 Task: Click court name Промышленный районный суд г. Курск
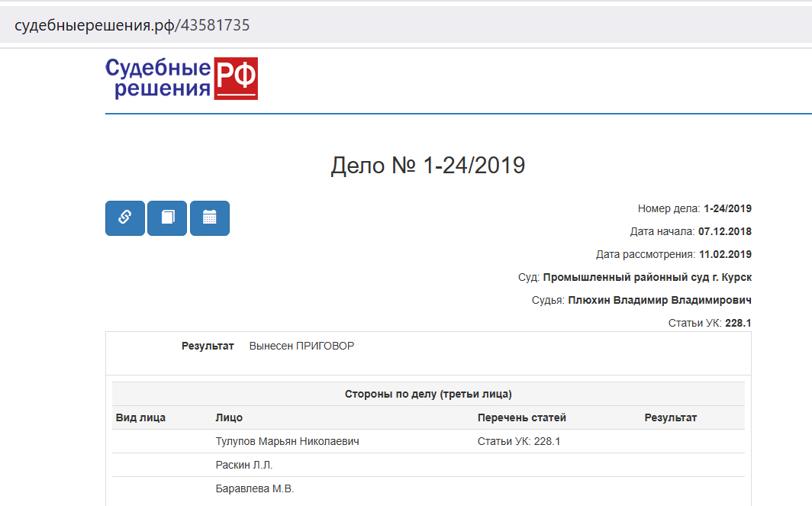click(x=647, y=277)
